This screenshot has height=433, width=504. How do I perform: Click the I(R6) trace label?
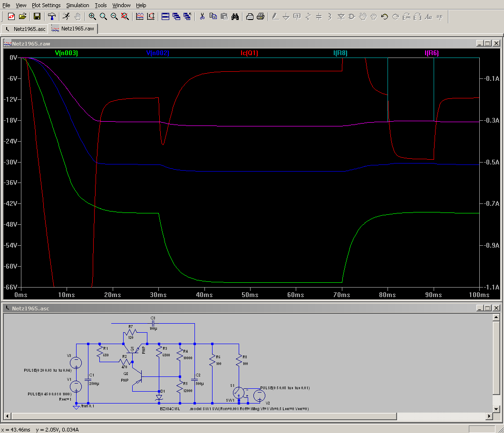click(x=431, y=53)
